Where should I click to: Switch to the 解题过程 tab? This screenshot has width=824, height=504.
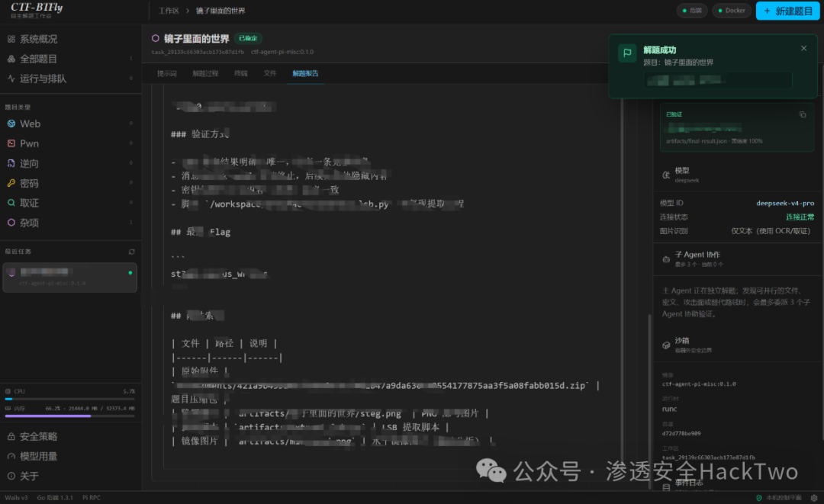tap(205, 73)
